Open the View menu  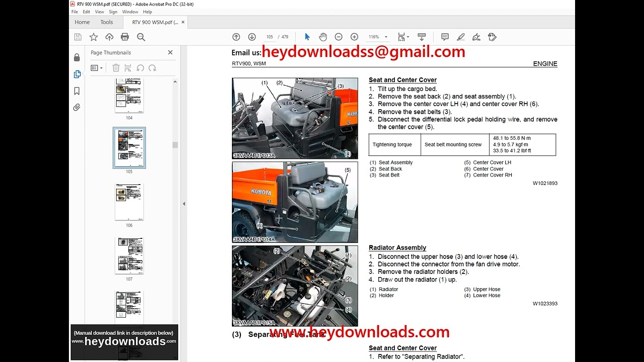pyautogui.click(x=100, y=12)
